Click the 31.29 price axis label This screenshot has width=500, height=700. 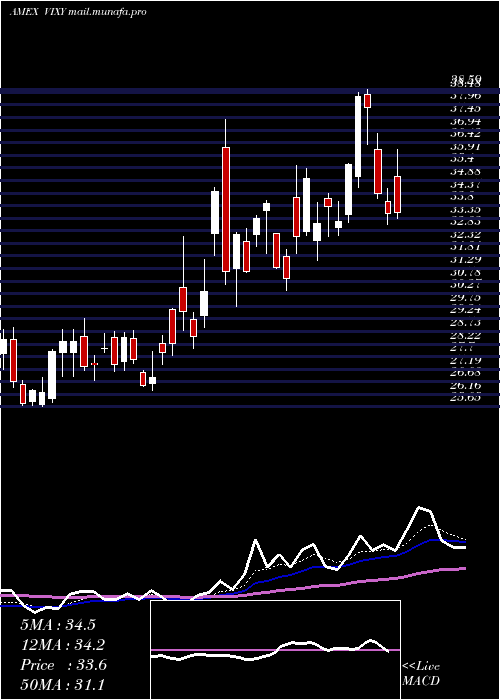465,260
